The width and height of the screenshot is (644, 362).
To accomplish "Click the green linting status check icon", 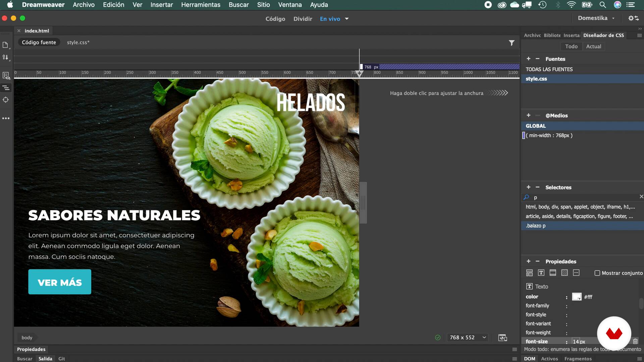I will [x=438, y=338].
